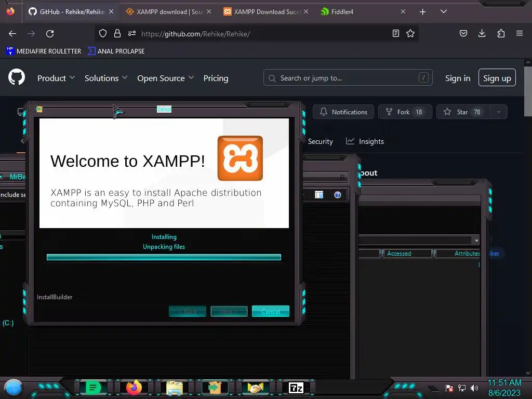Switch to the XAMPP Download Success tab
Image resolution: width=532 pixels, height=399 pixels.
tap(266, 12)
